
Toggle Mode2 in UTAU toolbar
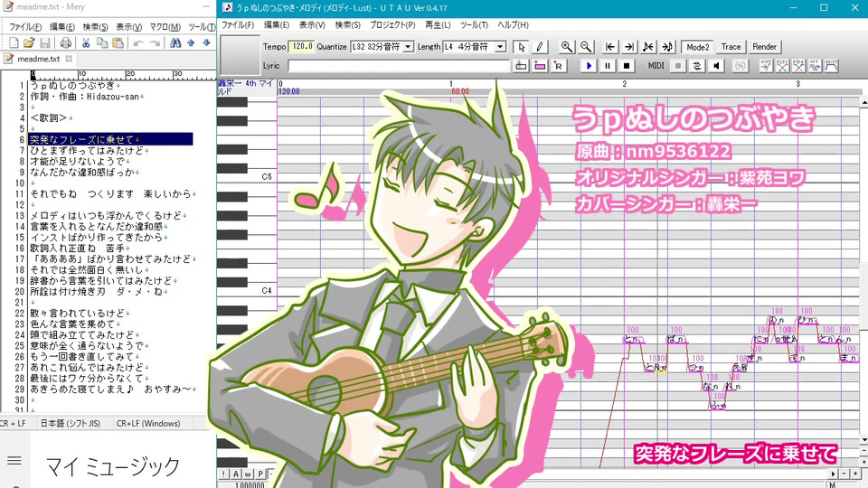pyautogui.click(x=697, y=47)
